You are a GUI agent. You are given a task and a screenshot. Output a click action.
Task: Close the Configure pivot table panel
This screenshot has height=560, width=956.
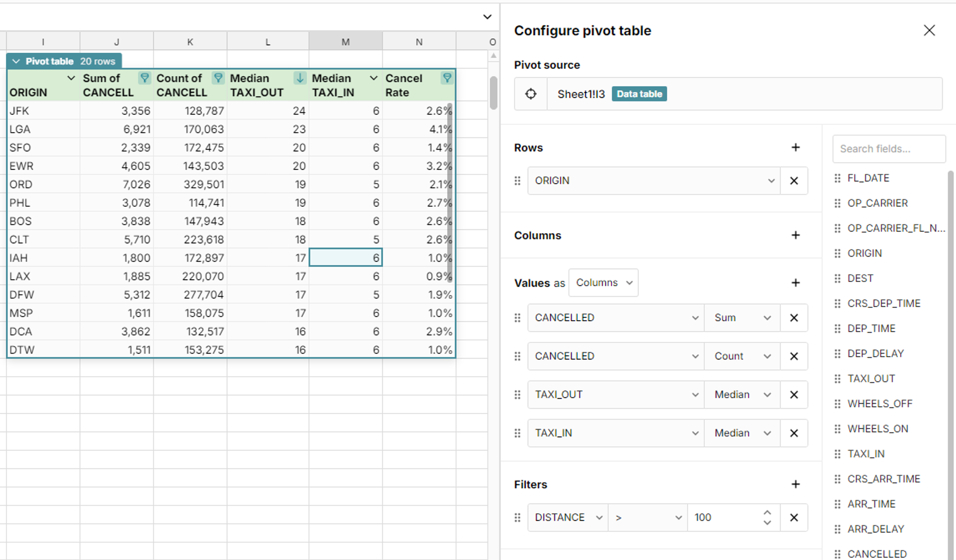(x=929, y=30)
